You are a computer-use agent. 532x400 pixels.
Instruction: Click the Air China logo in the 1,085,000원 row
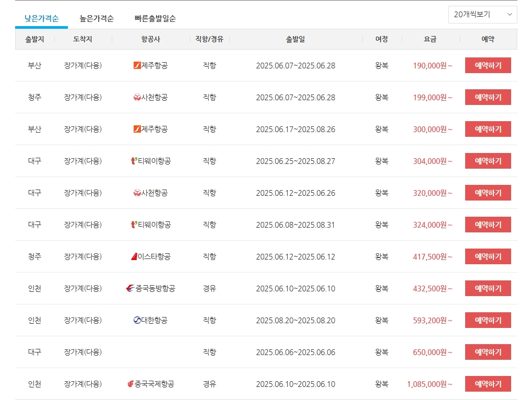(x=131, y=384)
